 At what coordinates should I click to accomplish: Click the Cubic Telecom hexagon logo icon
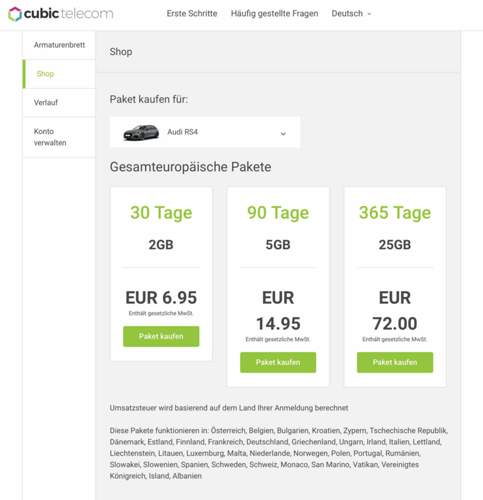coord(15,14)
